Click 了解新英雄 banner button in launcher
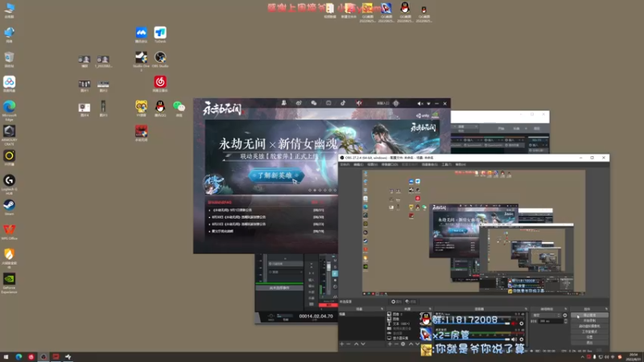Viewport: 644px width, 362px height. 276,175
